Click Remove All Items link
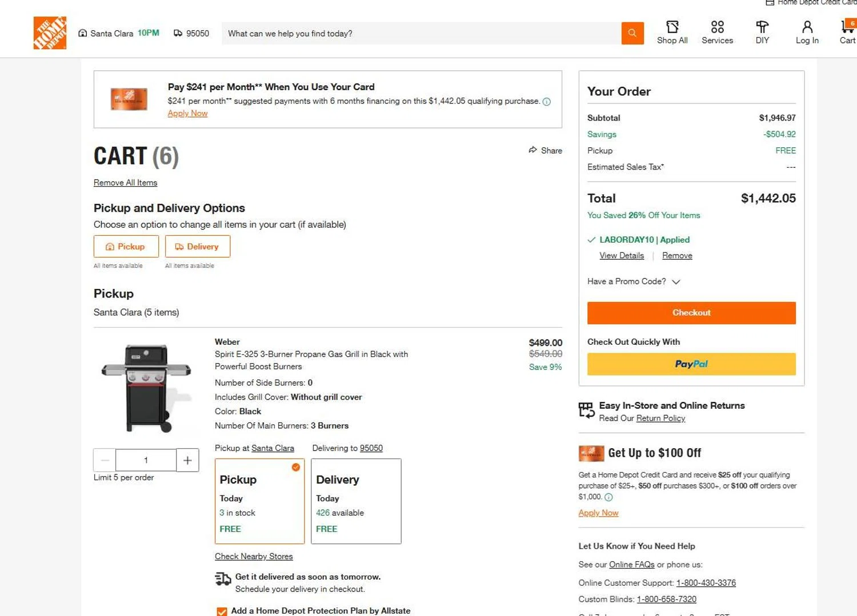 (x=125, y=183)
